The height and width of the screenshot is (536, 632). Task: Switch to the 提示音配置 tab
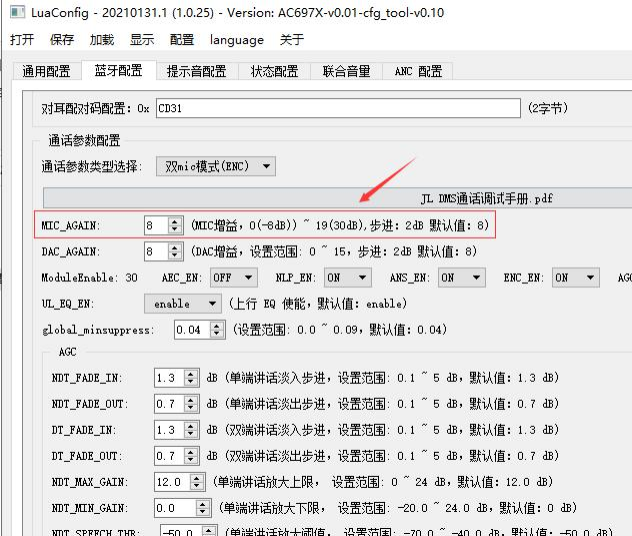click(197, 71)
